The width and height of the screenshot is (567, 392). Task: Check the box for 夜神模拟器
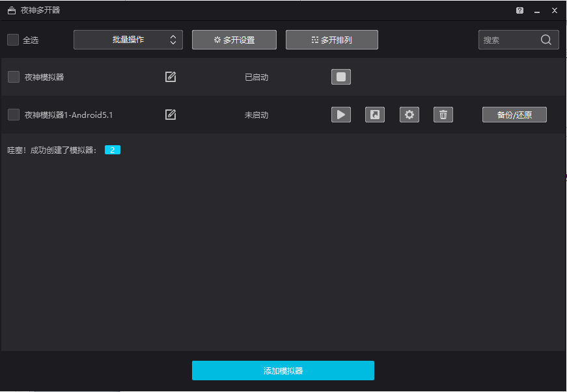pyautogui.click(x=14, y=77)
